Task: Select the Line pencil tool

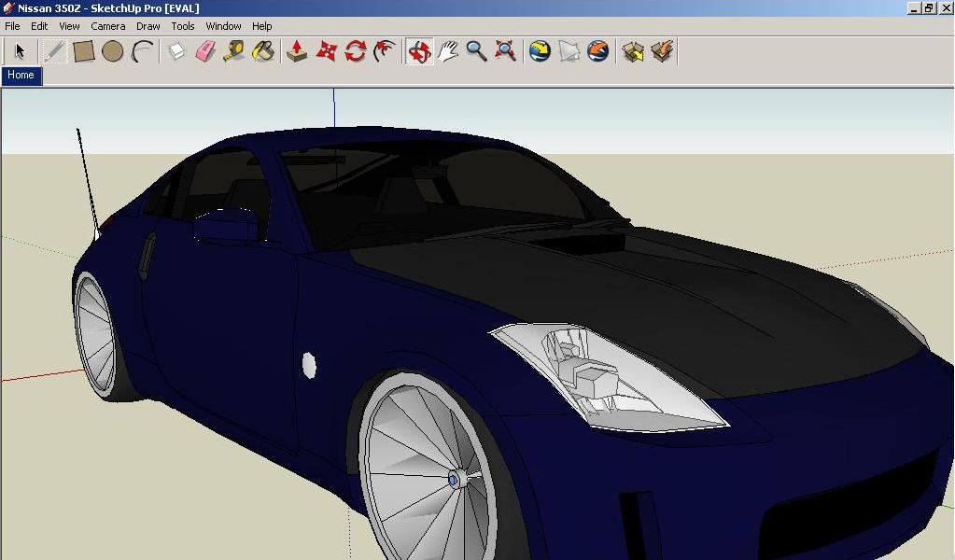Action: tap(53, 51)
